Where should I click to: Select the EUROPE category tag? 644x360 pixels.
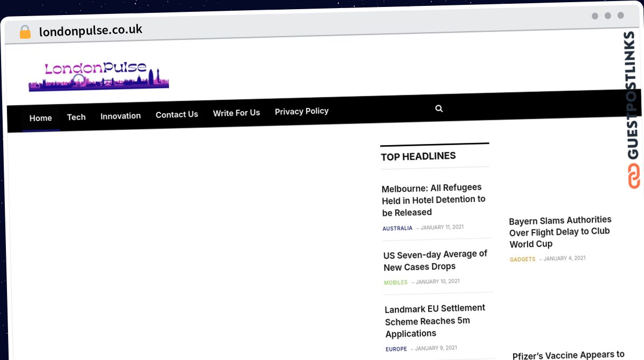tap(396, 349)
